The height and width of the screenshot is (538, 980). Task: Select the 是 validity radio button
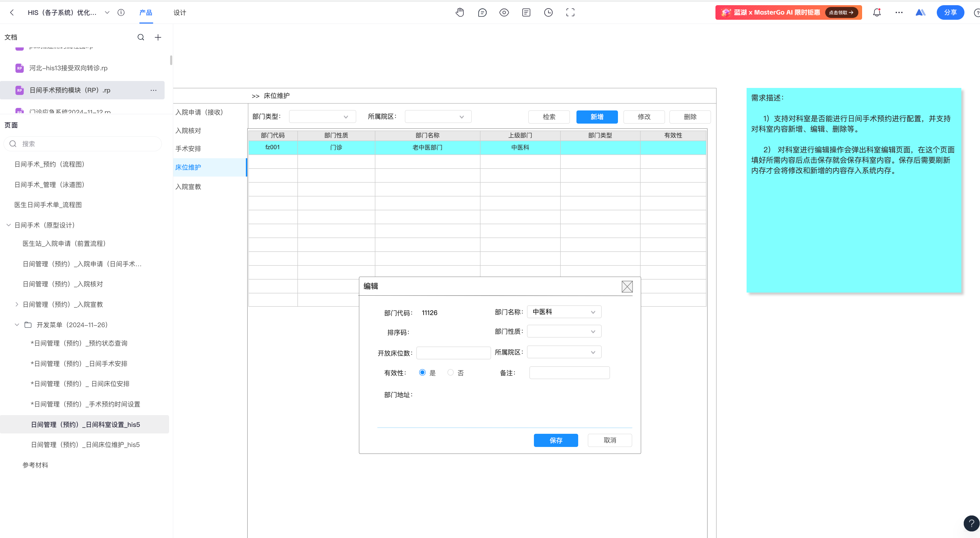tap(422, 373)
